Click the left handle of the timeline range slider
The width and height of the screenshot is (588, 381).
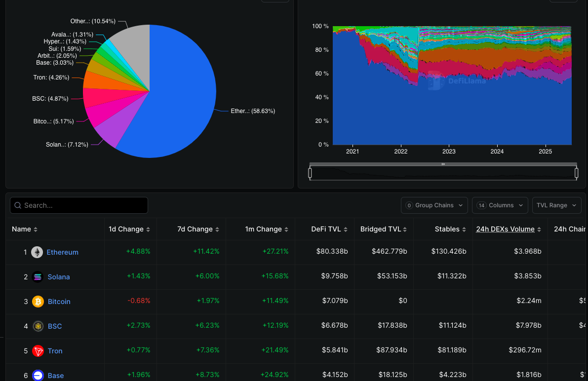(310, 172)
